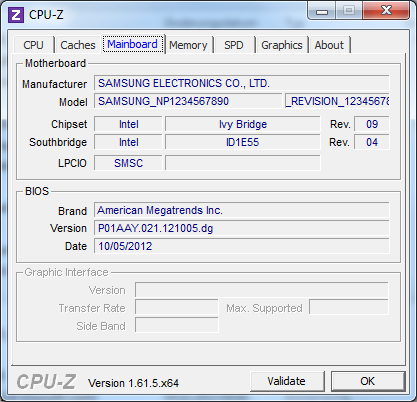
Task: Click the Southbridge ID1E55 value
Action: (x=243, y=142)
